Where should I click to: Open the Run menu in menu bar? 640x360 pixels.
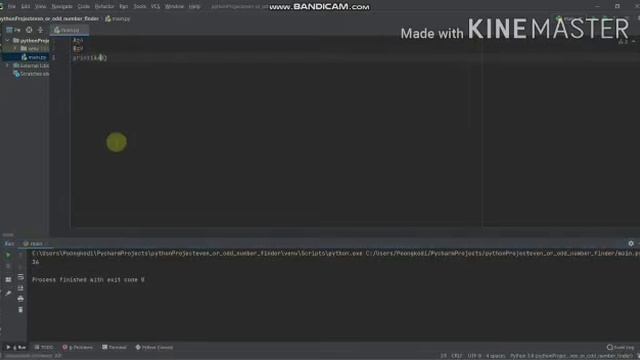[x=124, y=7]
